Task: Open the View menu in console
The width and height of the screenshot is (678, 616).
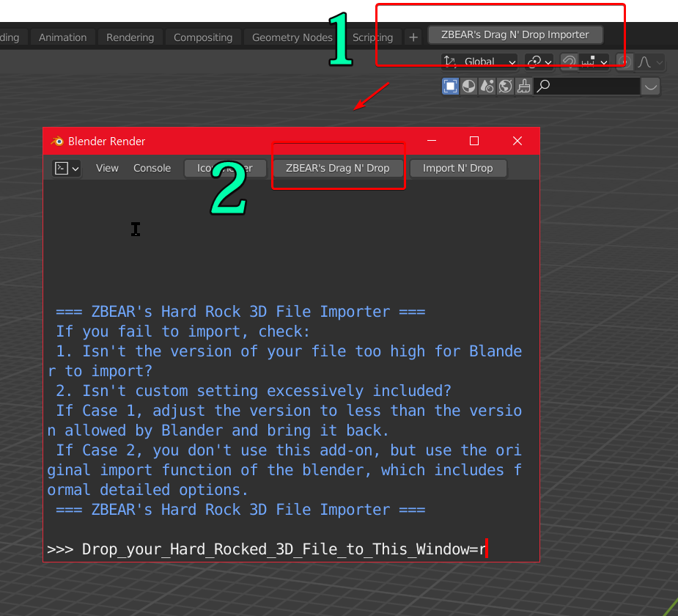Action: [x=107, y=168]
